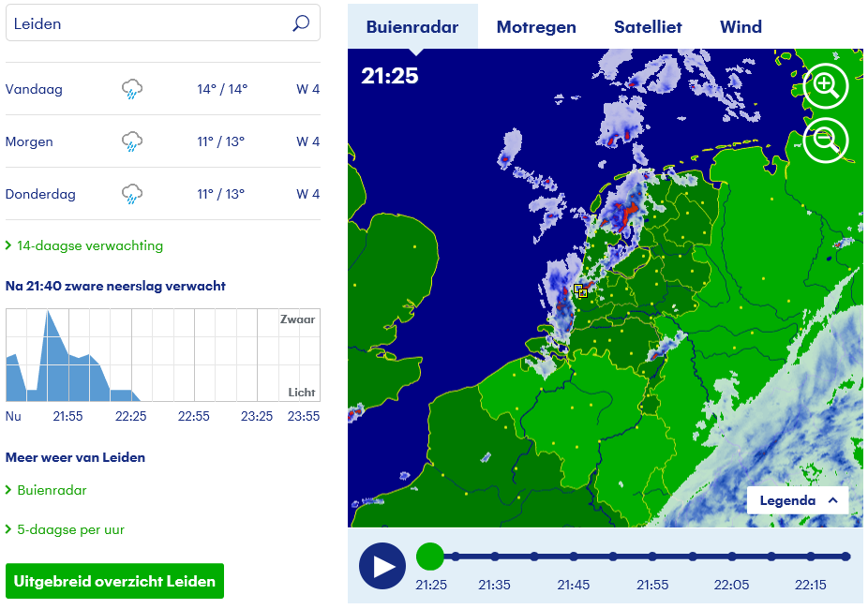Show the Wind tab
868x609 pixels.
point(741,26)
